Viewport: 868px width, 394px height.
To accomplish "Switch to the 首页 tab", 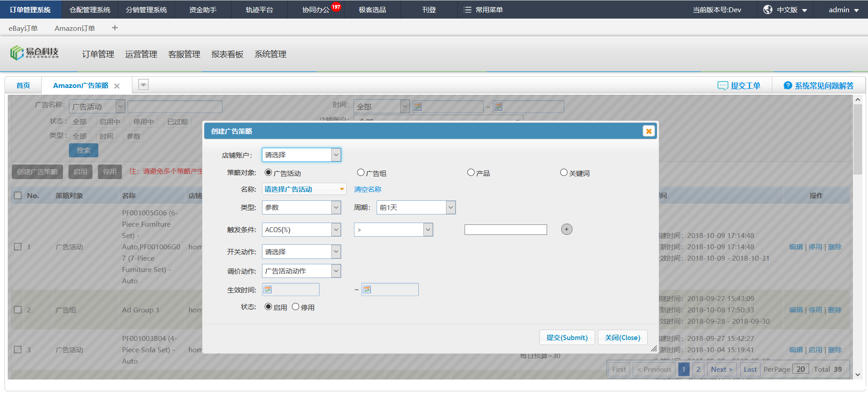I will tap(23, 86).
